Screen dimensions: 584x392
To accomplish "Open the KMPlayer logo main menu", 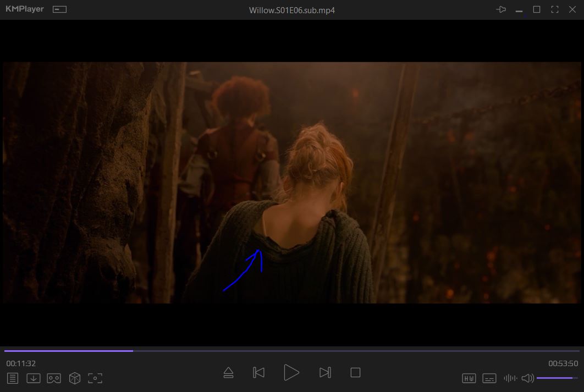I will pyautogui.click(x=24, y=9).
